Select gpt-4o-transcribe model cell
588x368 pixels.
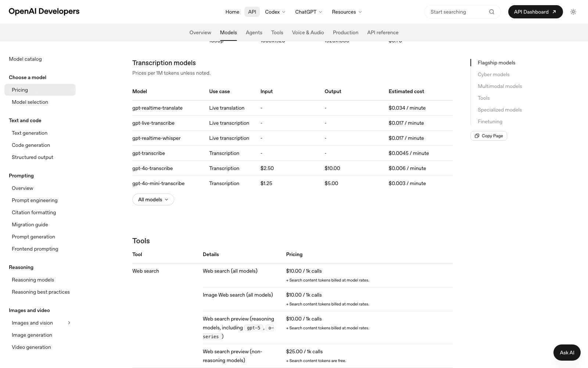[153, 168]
